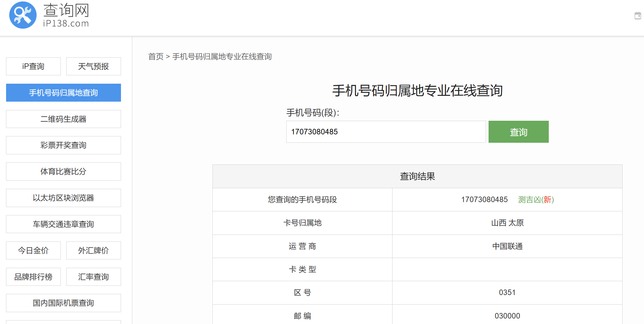Go to 车辆交通违章查询
The width and height of the screenshot is (644, 324).
point(63,224)
